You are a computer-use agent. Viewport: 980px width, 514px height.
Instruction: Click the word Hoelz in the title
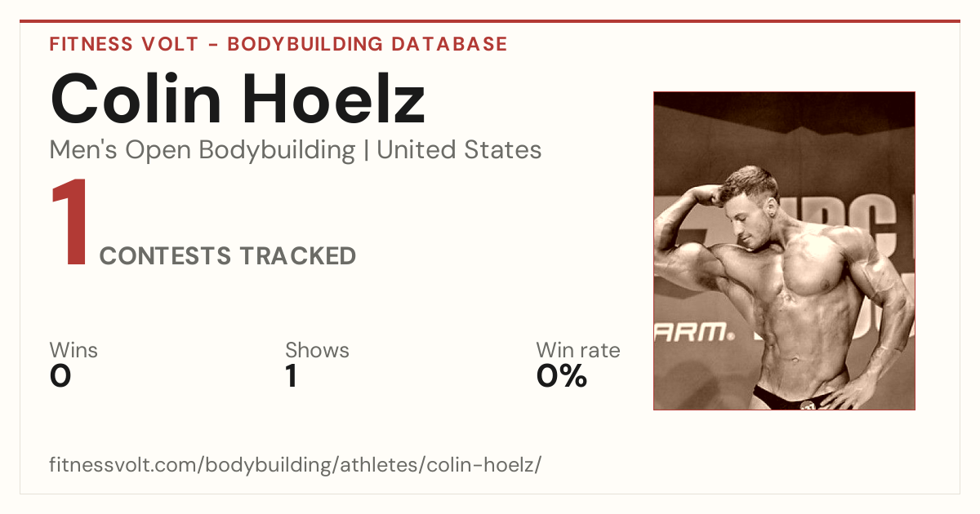coord(342,99)
